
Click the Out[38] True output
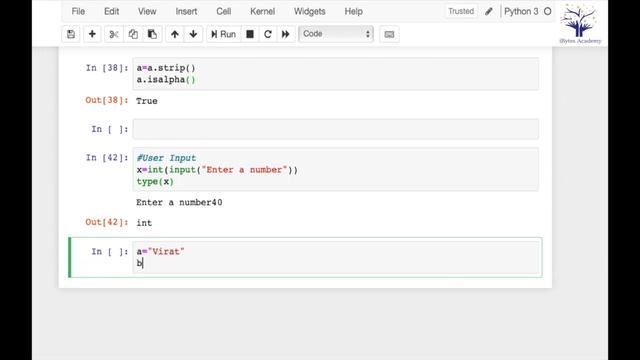pyautogui.click(x=147, y=101)
